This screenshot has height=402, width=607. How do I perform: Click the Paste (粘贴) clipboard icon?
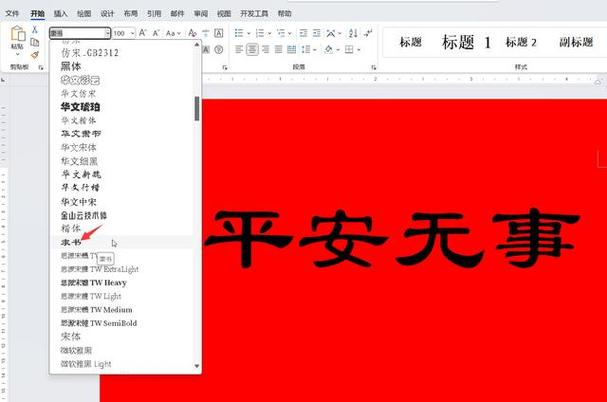[18, 34]
